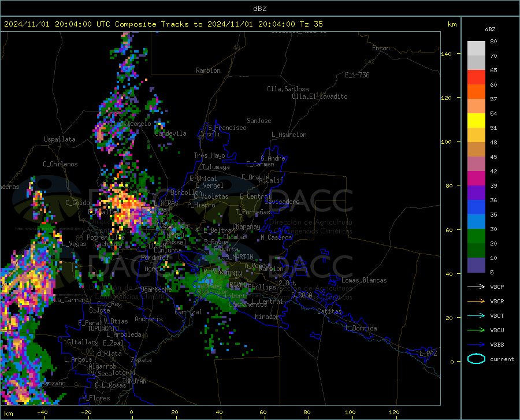Click the 'L_Vegas' map label
The image size is (520, 420).
pos(75,244)
